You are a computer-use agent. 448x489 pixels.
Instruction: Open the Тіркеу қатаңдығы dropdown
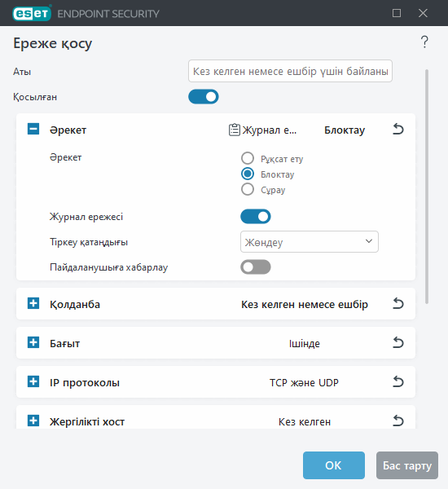pyautogui.click(x=310, y=242)
